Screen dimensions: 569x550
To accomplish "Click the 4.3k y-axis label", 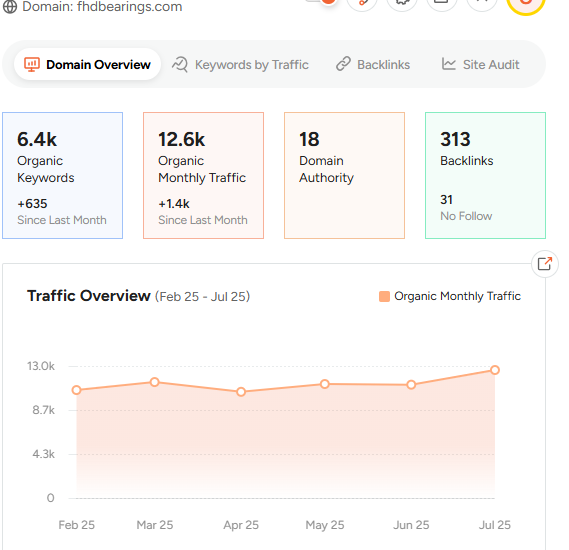I will [44, 454].
